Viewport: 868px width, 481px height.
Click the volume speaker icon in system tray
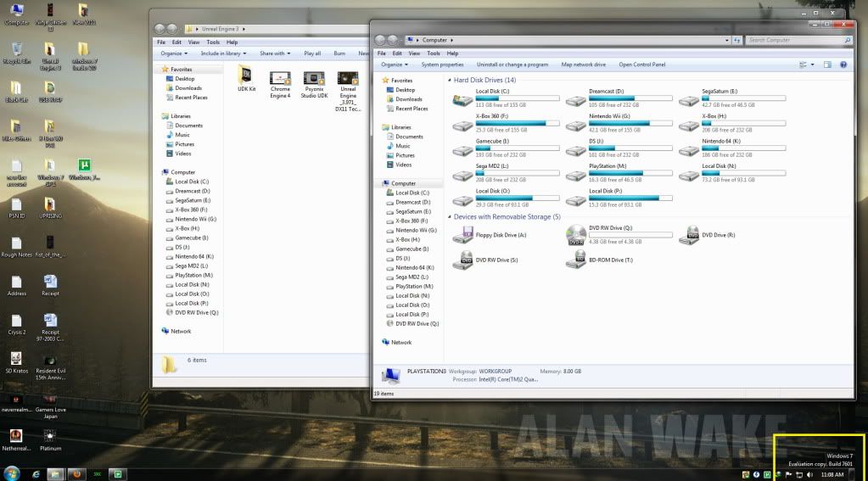coord(809,474)
